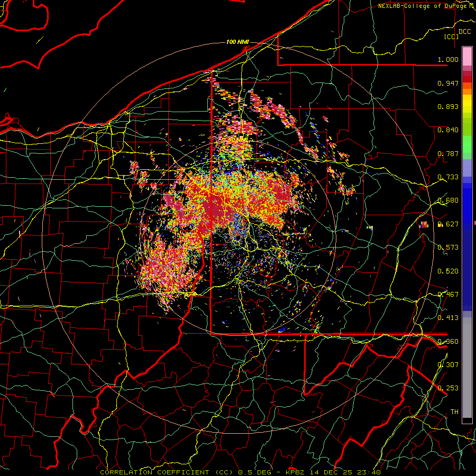Click the 1.000 scale value
This screenshot has width=476, height=476.
coord(448,59)
